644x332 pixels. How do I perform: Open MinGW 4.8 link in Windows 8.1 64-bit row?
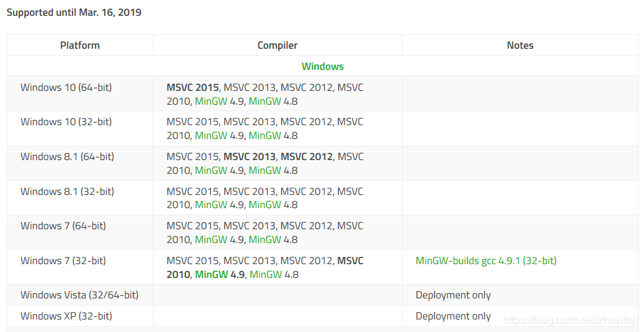click(x=264, y=171)
